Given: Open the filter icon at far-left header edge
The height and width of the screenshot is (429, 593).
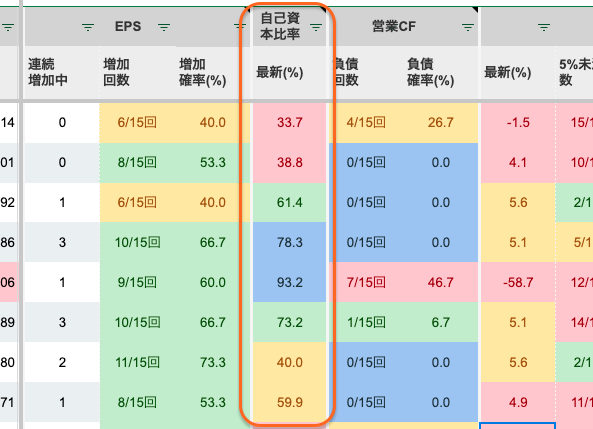Looking at the screenshot, I should (x=8, y=27).
